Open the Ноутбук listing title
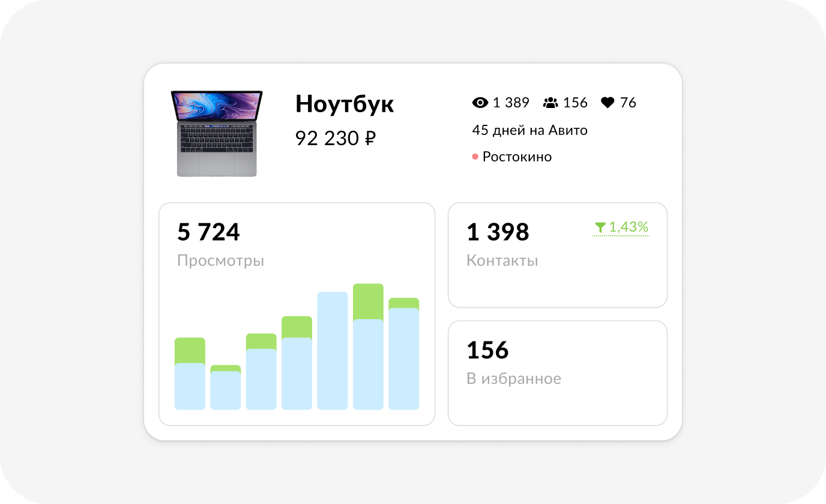826x504 pixels. pos(345,104)
